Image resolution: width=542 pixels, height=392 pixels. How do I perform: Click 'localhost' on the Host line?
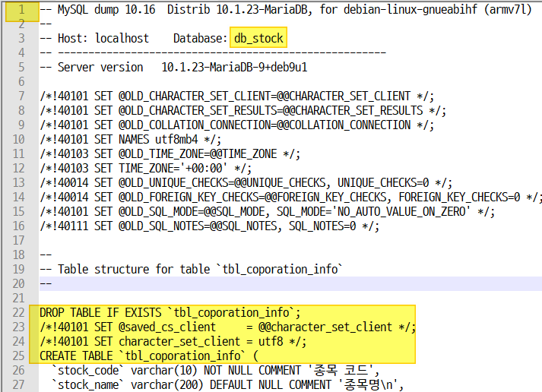pyautogui.click(x=122, y=38)
